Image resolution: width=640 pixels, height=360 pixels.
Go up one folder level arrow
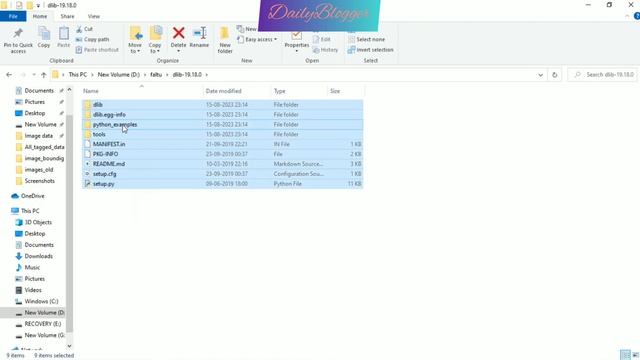[44, 75]
